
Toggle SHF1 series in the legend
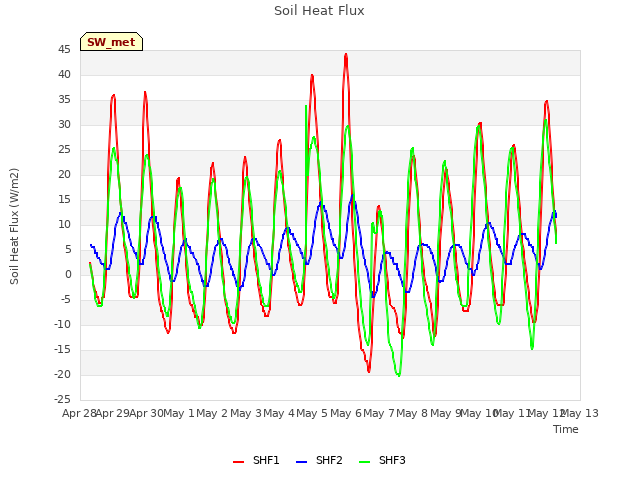click(x=256, y=460)
